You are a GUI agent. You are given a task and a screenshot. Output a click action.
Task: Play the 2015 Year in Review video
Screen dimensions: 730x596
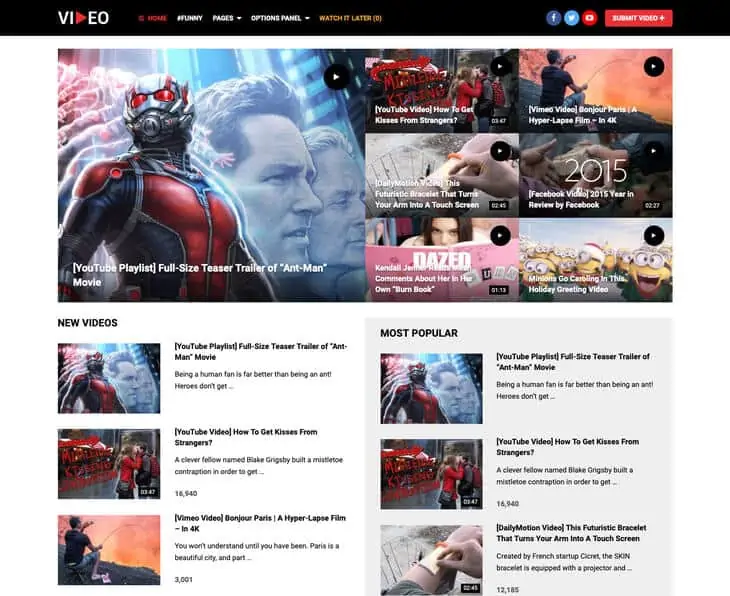pos(654,151)
